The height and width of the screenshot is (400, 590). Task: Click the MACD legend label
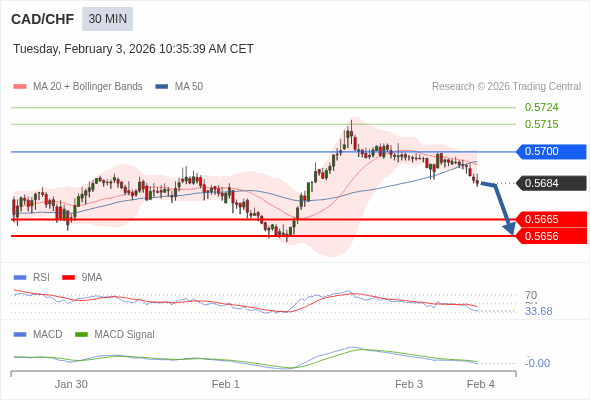point(48,335)
